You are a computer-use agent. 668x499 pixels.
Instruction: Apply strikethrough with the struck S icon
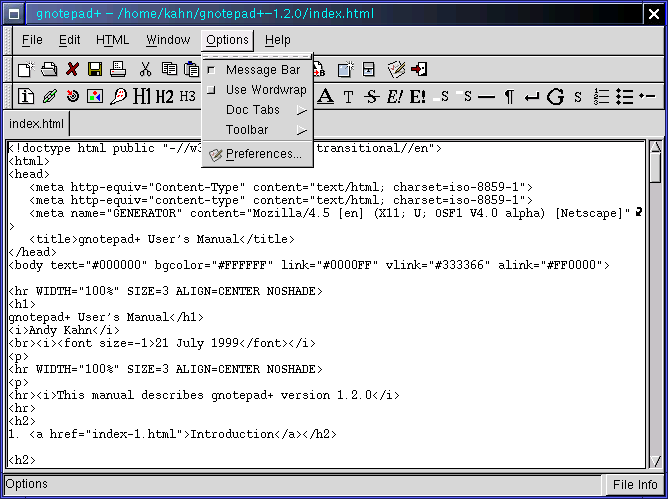pyautogui.click(x=371, y=97)
